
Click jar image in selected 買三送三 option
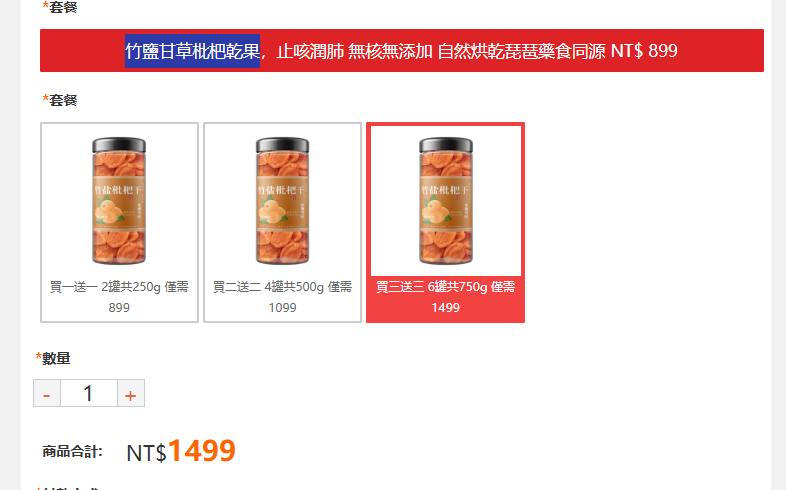pos(446,200)
